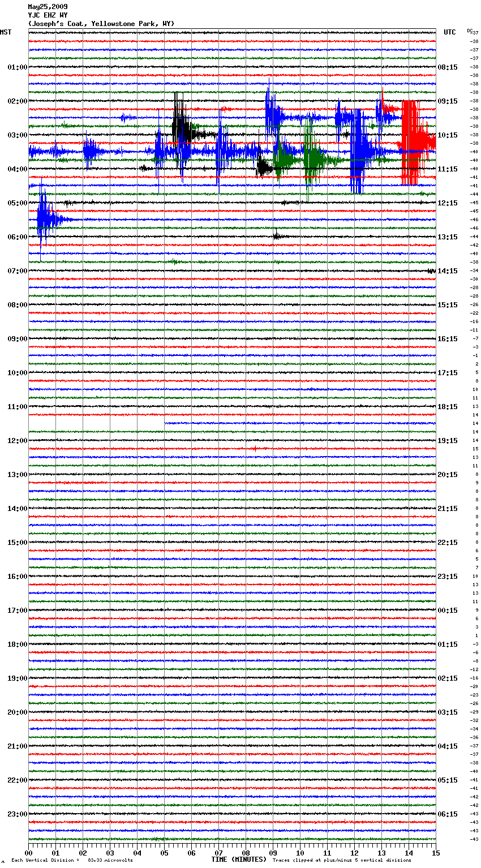Select the 12:00 MST hour label

18,441
